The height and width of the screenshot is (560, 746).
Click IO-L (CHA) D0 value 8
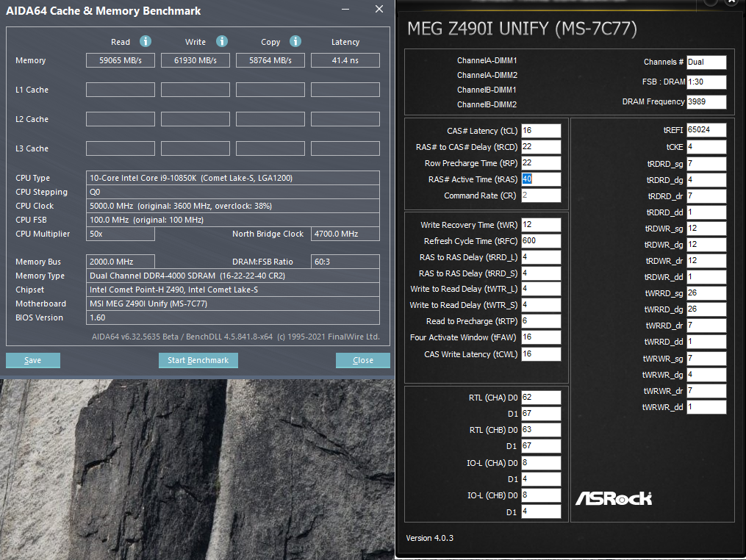point(541,462)
